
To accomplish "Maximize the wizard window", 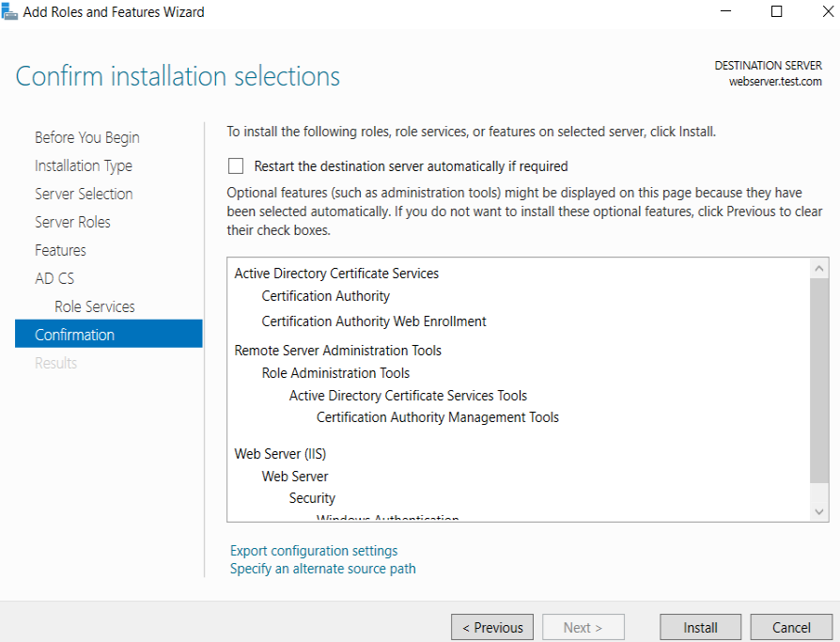I will point(776,11).
